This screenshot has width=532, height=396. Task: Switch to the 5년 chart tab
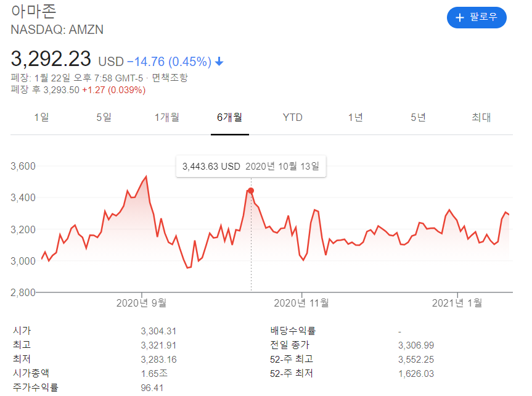pos(418,118)
